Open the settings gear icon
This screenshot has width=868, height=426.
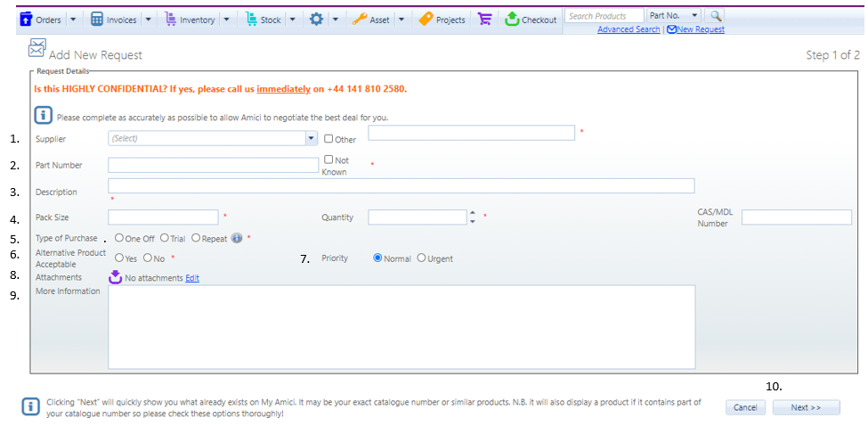(315, 19)
